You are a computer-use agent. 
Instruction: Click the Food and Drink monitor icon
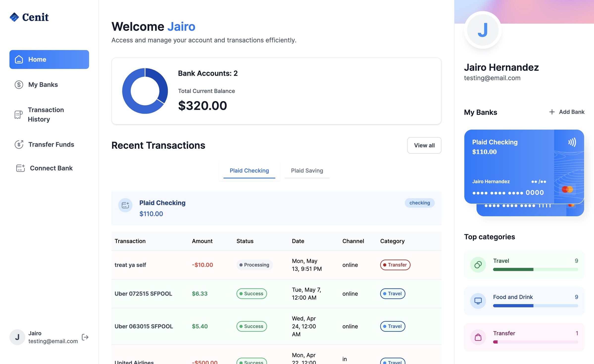(478, 301)
